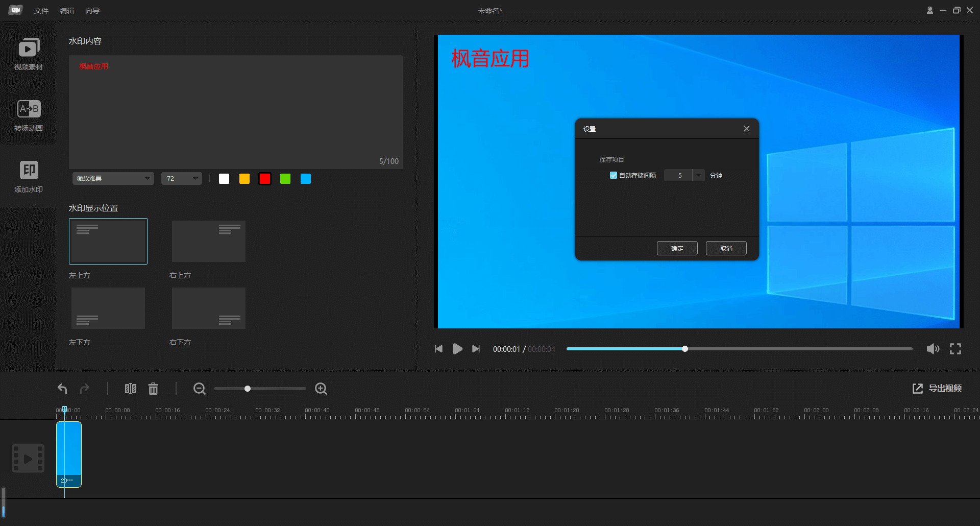Select 右下方 watermark position thumbnail
Image resolution: width=980 pixels, height=526 pixels.
tap(209, 308)
